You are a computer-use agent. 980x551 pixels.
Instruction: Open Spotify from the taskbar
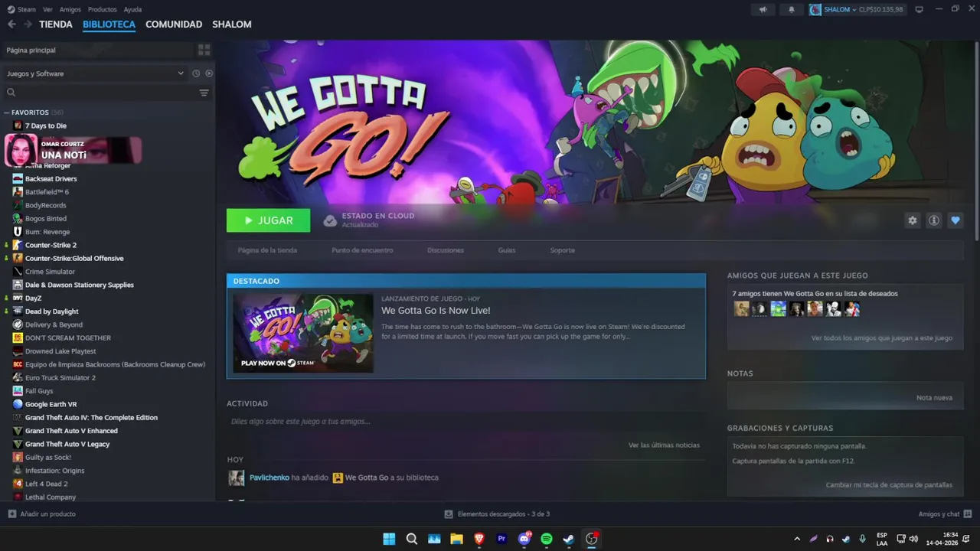point(547,539)
